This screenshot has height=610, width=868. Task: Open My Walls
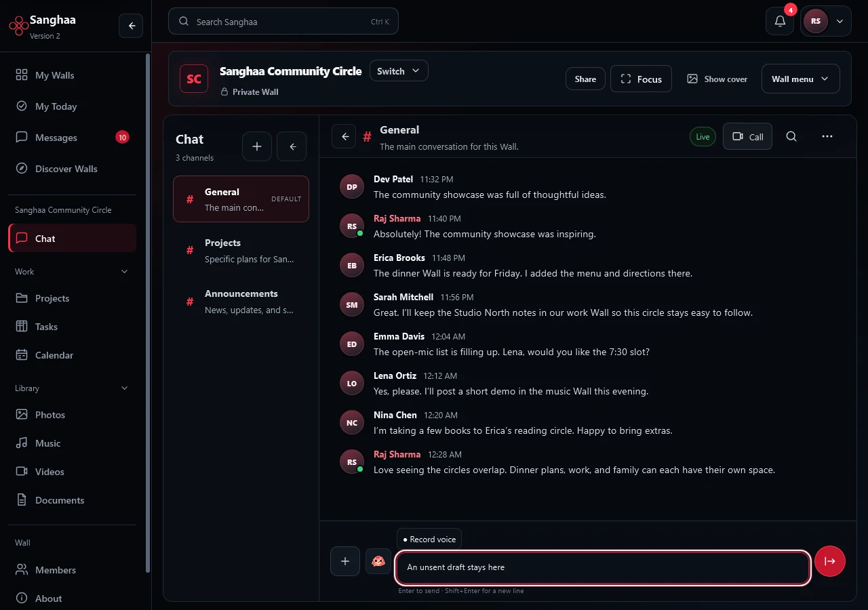click(72, 75)
